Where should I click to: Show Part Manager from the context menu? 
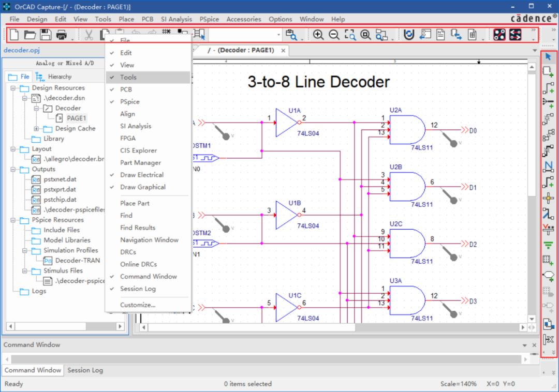(x=148, y=163)
